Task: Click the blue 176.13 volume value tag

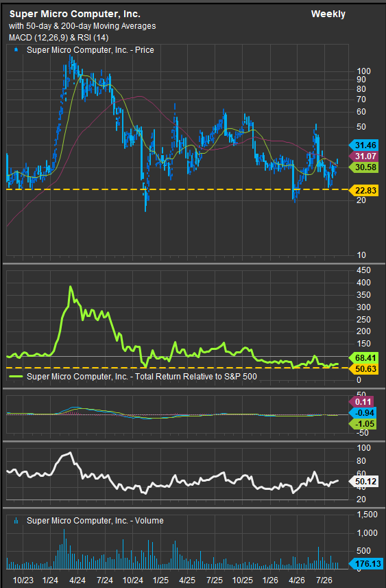Action: pos(365,563)
